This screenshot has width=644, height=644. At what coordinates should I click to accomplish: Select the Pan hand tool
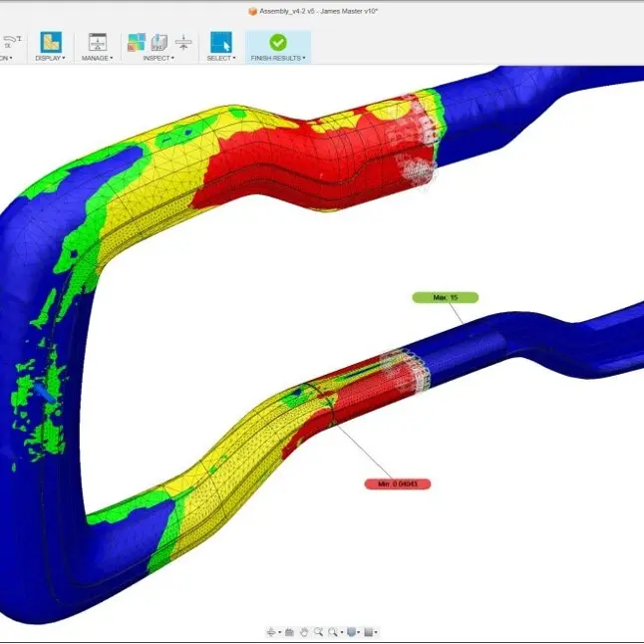tap(304, 632)
